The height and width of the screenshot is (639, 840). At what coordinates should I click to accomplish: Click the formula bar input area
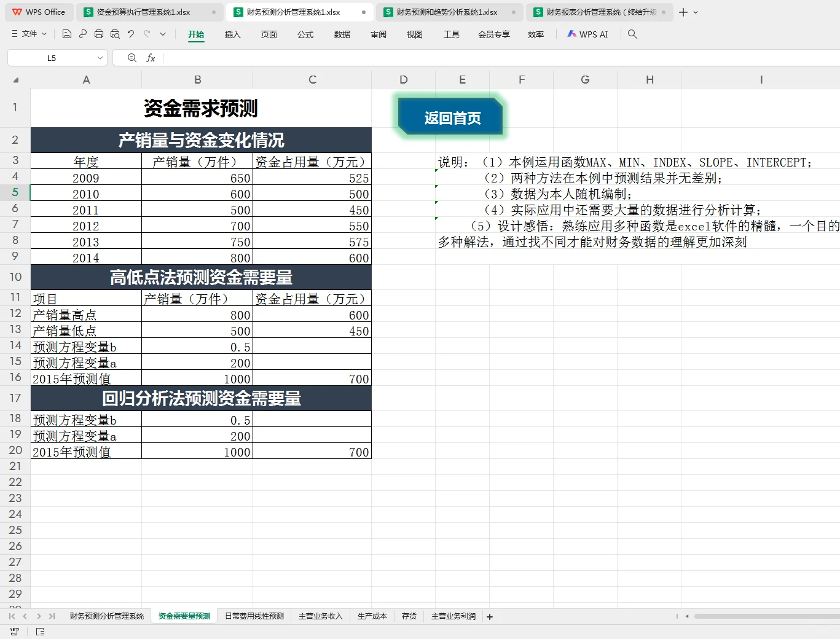click(x=501, y=58)
